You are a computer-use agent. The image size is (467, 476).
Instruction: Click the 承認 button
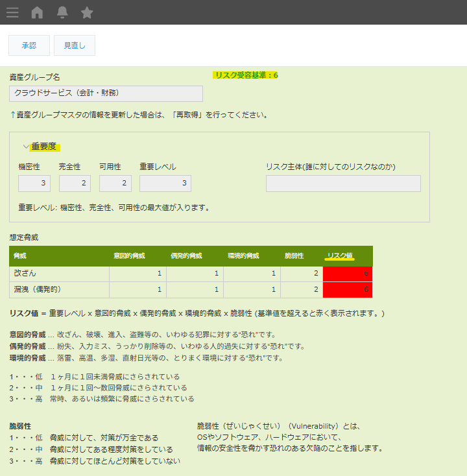[29, 45]
